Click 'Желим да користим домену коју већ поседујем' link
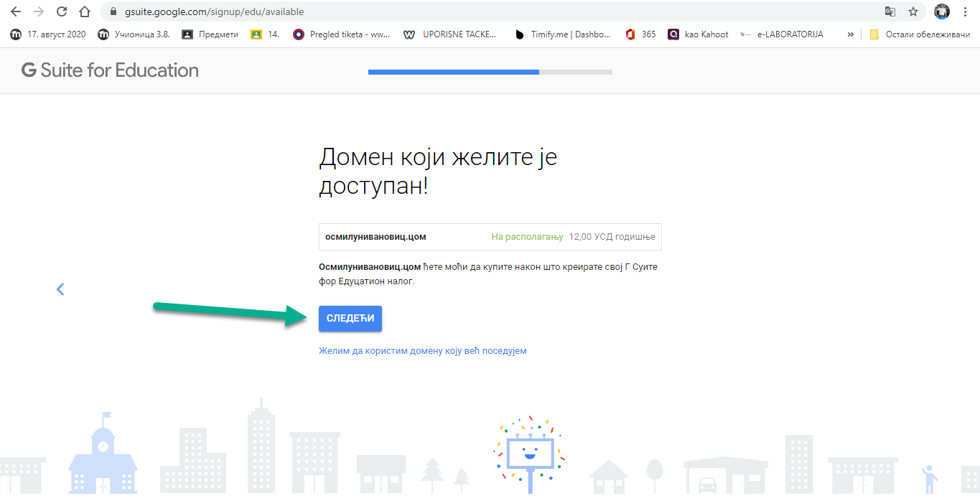 pyautogui.click(x=423, y=351)
